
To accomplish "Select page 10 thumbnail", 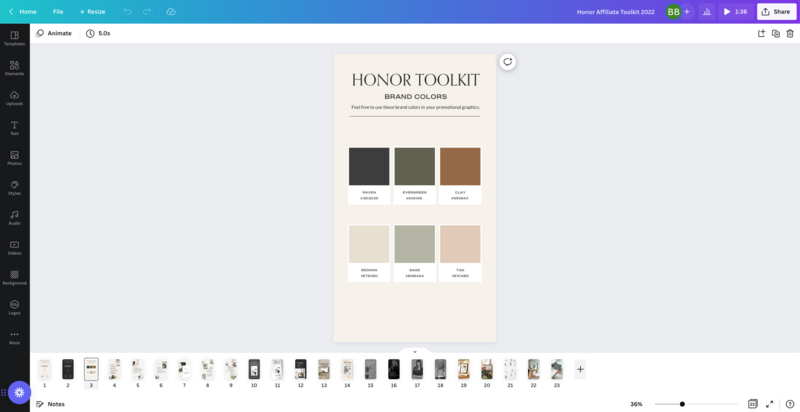I will [254, 369].
